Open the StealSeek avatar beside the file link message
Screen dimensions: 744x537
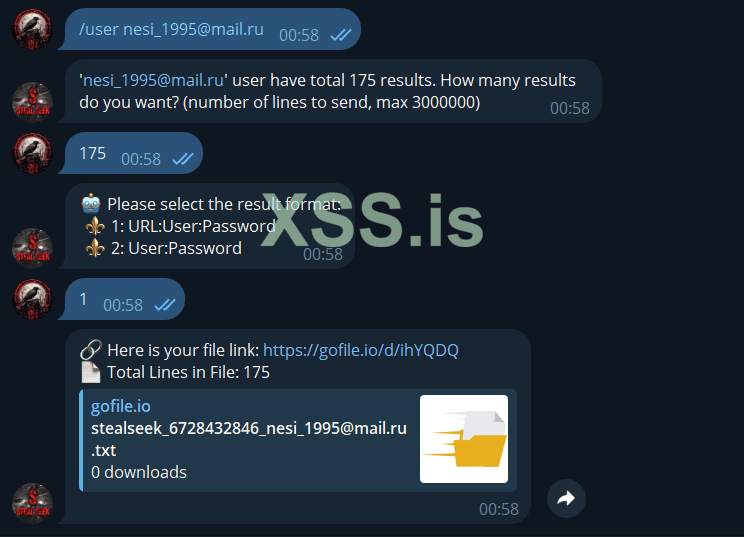click(x=31, y=503)
